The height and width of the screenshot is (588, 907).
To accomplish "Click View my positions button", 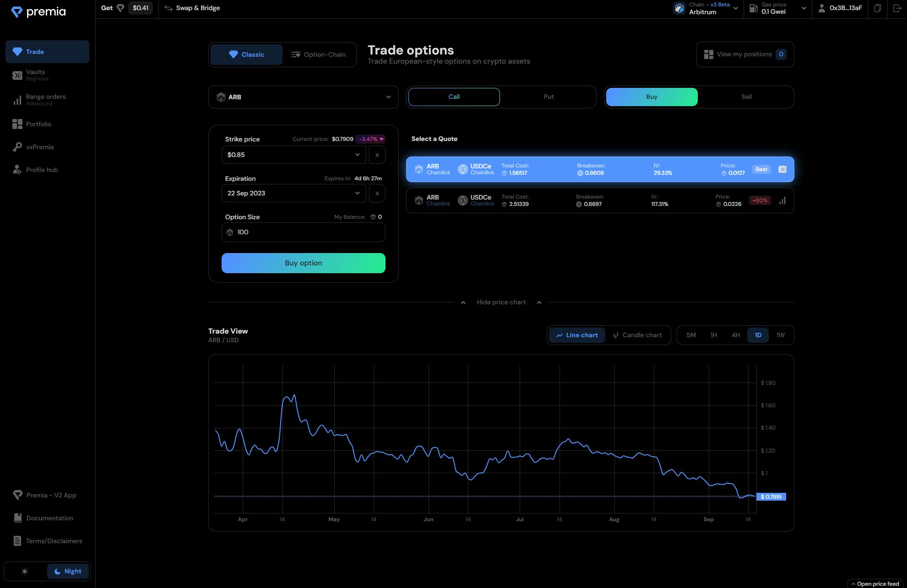I will point(744,54).
